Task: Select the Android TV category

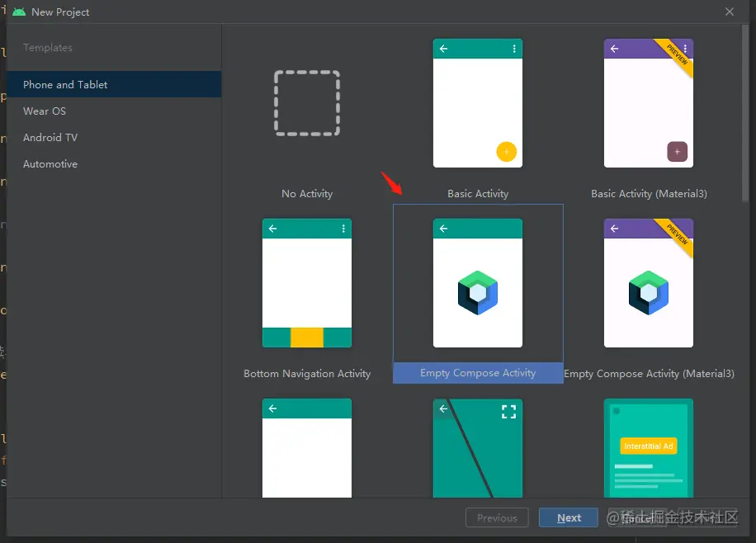Action: tap(114, 138)
